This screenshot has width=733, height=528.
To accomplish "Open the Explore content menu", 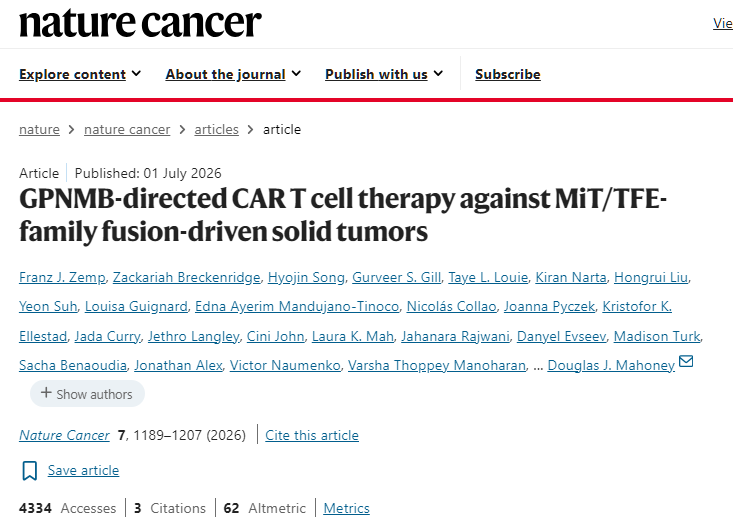I will [x=72, y=74].
